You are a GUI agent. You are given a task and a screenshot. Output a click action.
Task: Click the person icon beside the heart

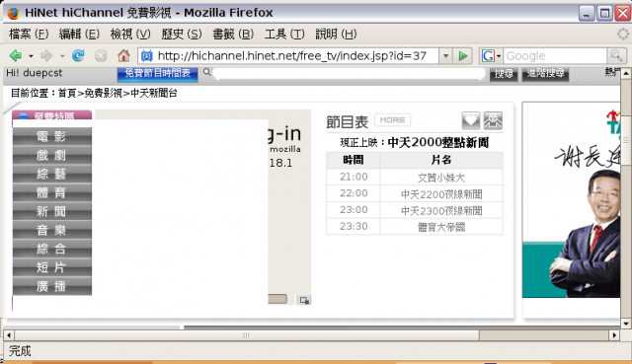point(493,120)
